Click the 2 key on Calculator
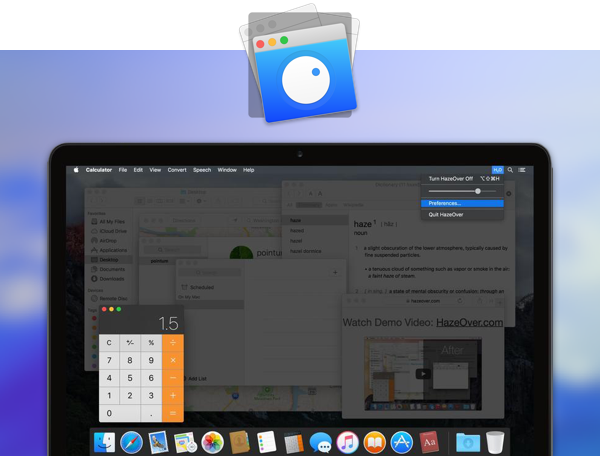This screenshot has width=600, height=456. click(130, 396)
